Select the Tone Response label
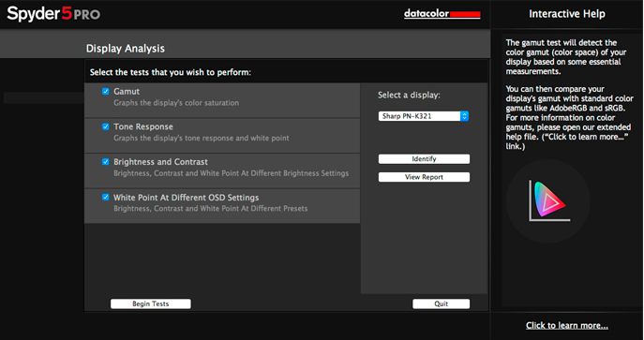Viewport: 644px width, 340px height. pos(142,126)
